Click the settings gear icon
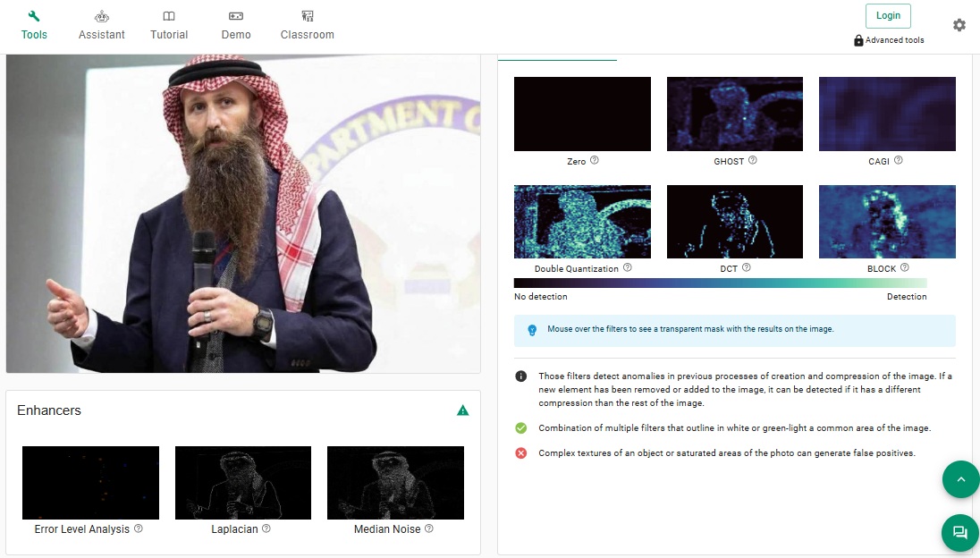The width and height of the screenshot is (980, 558). (x=959, y=25)
